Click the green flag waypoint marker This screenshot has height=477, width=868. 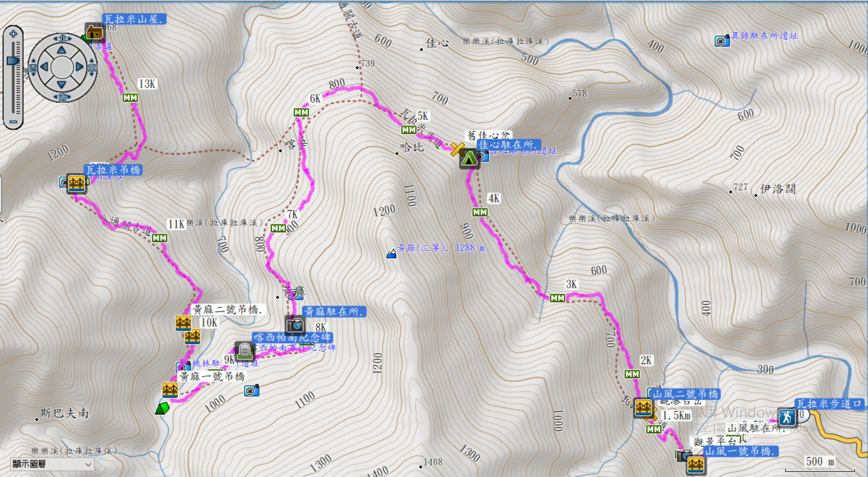[x=162, y=409]
